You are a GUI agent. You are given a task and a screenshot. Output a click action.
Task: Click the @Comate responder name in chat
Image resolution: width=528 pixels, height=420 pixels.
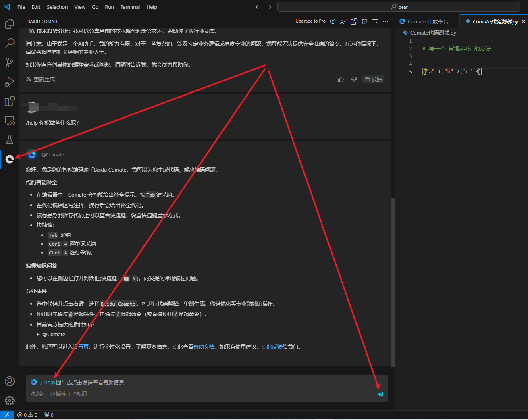coord(53,154)
